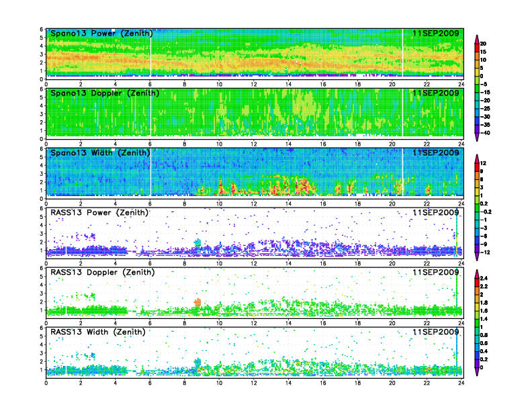This screenshot has width=532, height=411.
Task: Click the 11SEP2009 date in Spano13 Doppler panel
Action: coord(436,93)
